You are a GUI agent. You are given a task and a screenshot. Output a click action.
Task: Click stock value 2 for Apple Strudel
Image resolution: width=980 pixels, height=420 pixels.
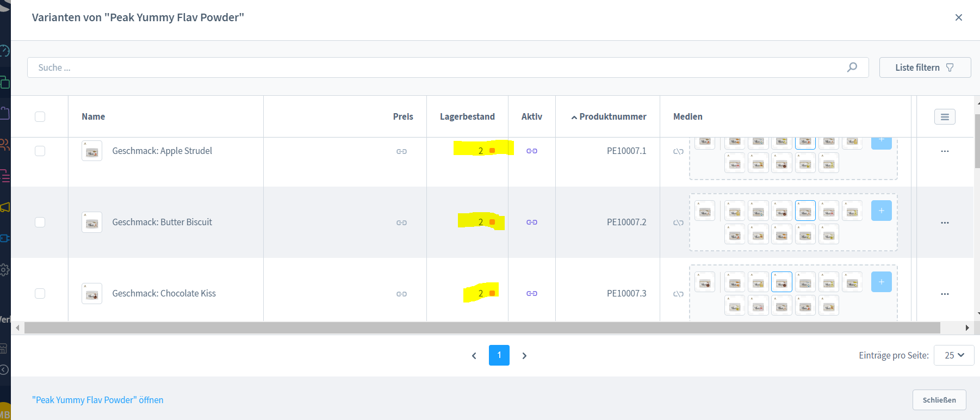pyautogui.click(x=481, y=151)
